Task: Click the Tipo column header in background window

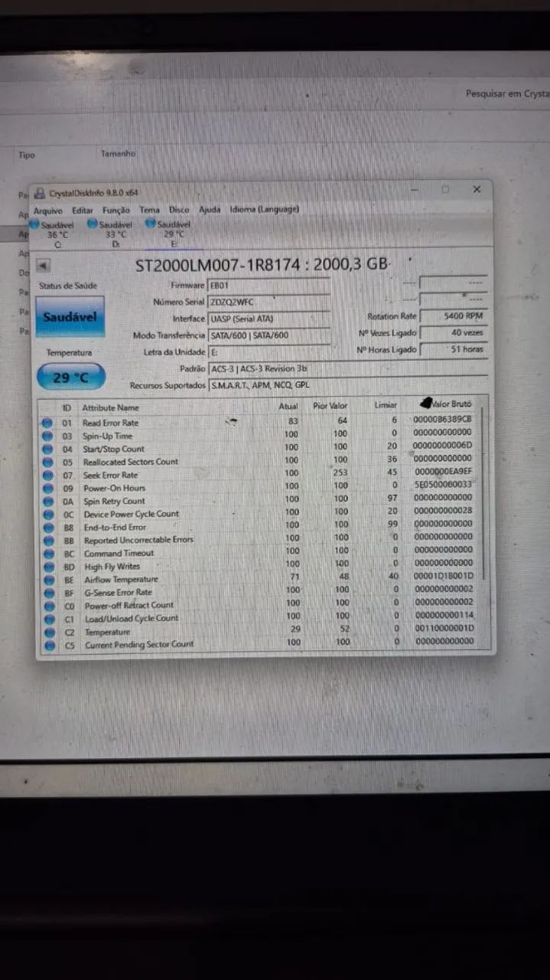Action: point(27,155)
